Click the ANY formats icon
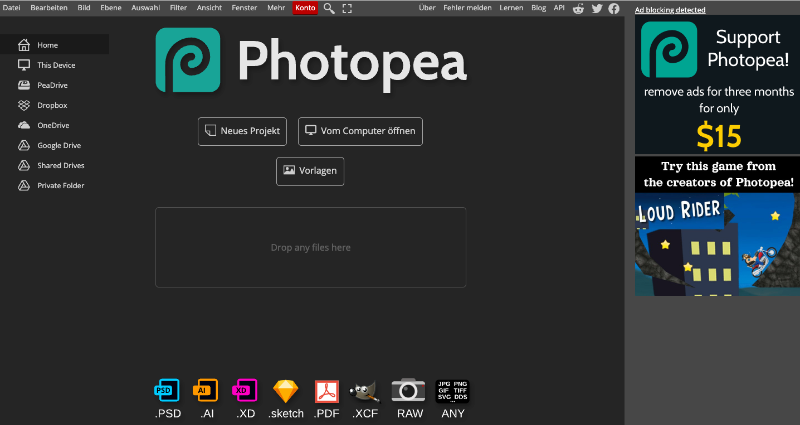Viewport: 800px width, 425px height. click(x=453, y=391)
